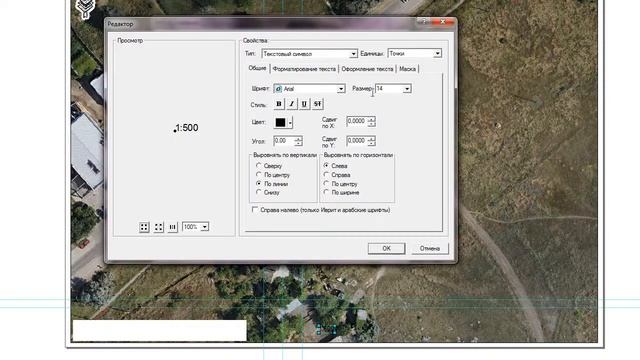The image size is (640, 360).
Task: Click the black Цвет color swatch
Action: point(280,122)
